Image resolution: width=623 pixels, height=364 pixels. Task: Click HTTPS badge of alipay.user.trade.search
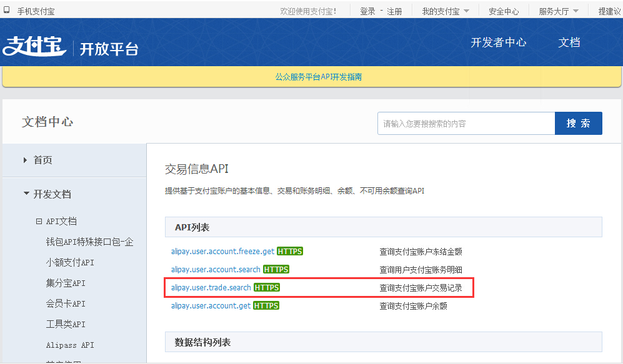[x=267, y=287]
